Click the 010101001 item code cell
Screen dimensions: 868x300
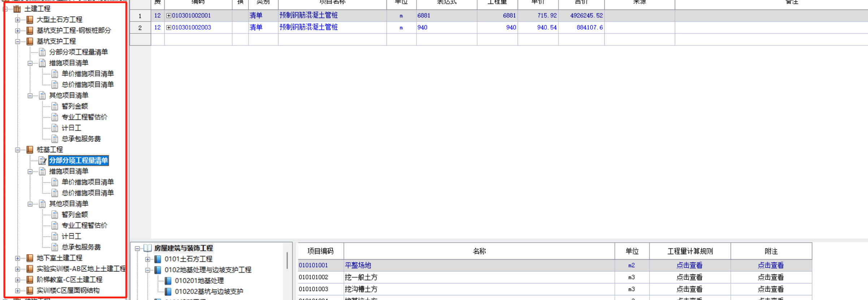point(321,265)
